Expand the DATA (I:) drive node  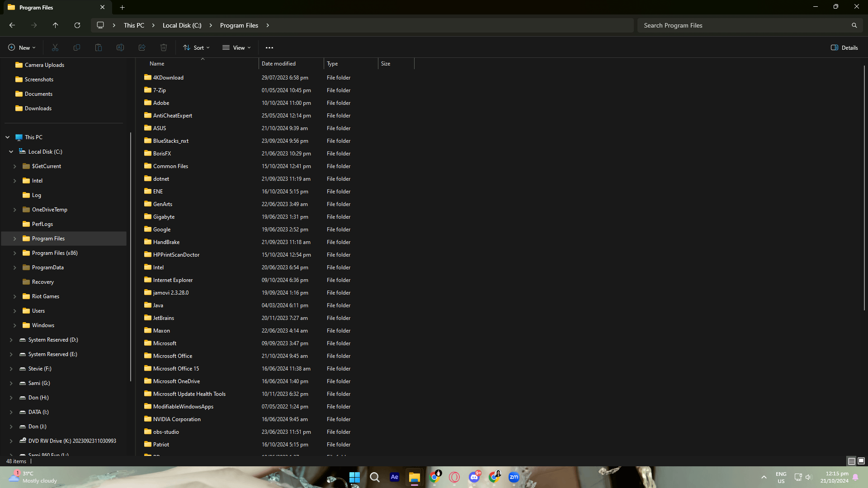click(x=11, y=412)
